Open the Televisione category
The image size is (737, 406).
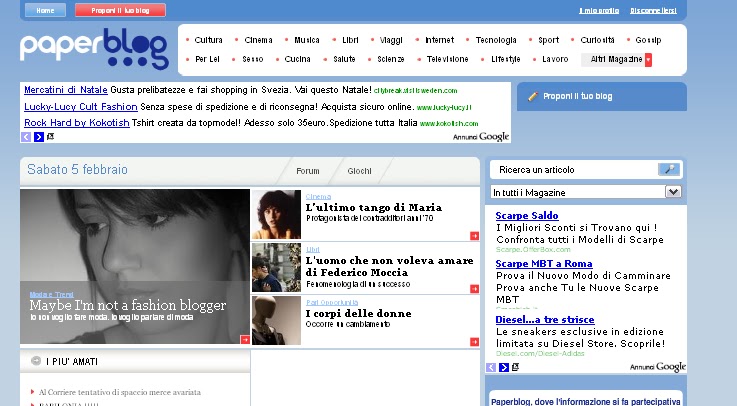[447, 59]
